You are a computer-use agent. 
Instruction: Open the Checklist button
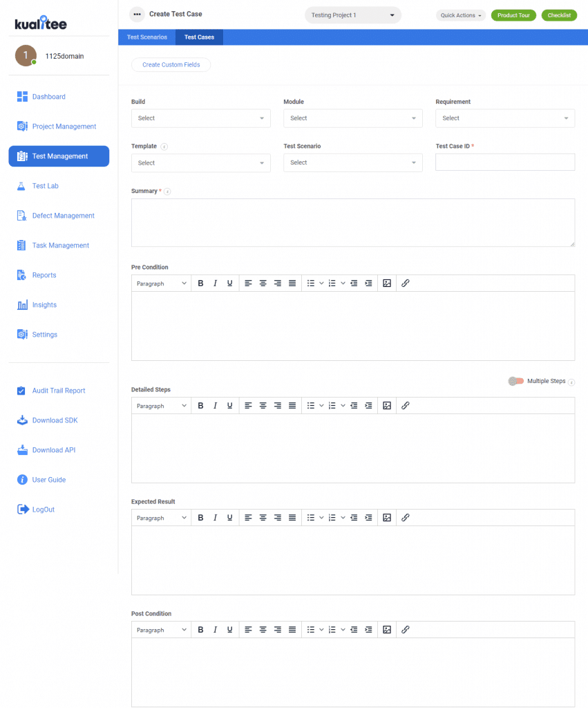559,15
